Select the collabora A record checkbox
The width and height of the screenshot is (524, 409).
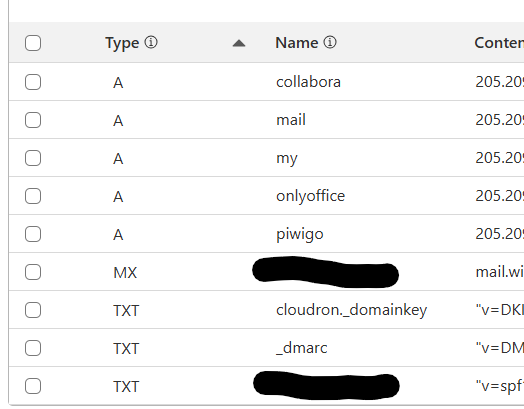point(33,82)
